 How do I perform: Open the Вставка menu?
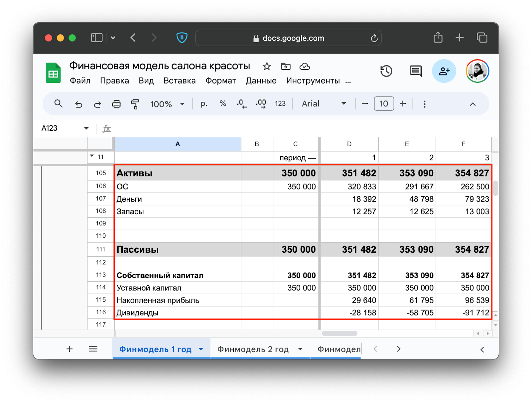click(180, 81)
